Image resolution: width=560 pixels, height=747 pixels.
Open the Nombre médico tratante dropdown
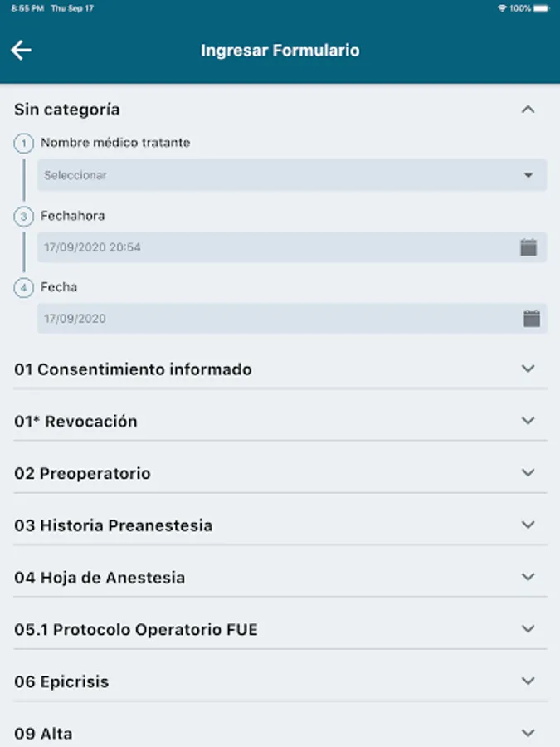[x=290, y=175]
